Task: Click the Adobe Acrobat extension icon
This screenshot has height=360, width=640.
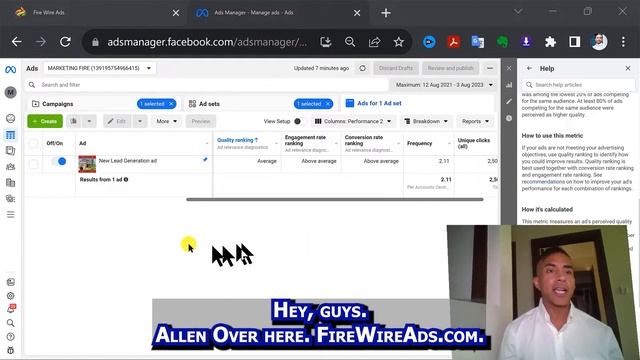Action: click(x=453, y=42)
